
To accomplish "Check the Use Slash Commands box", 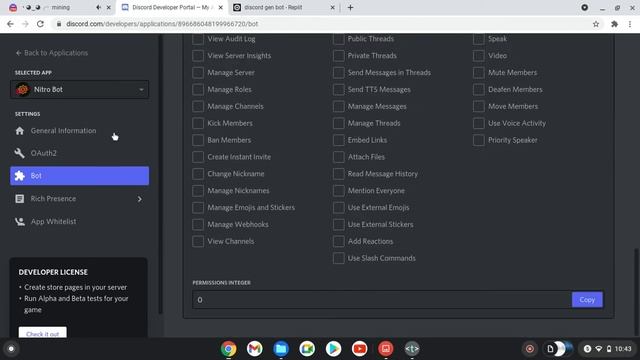I will 338,258.
